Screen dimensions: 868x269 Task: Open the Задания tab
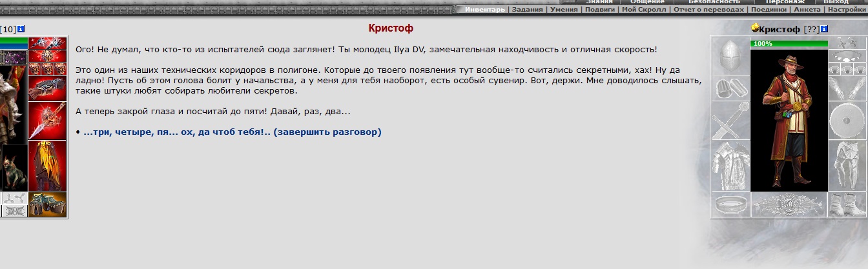coord(528,10)
